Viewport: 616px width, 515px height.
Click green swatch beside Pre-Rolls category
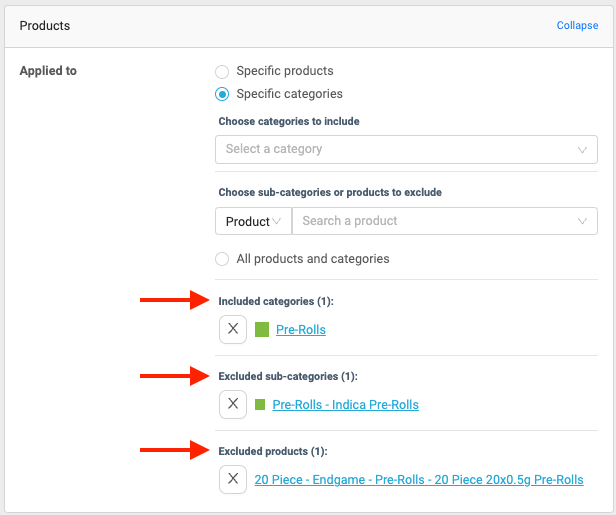tap(262, 329)
